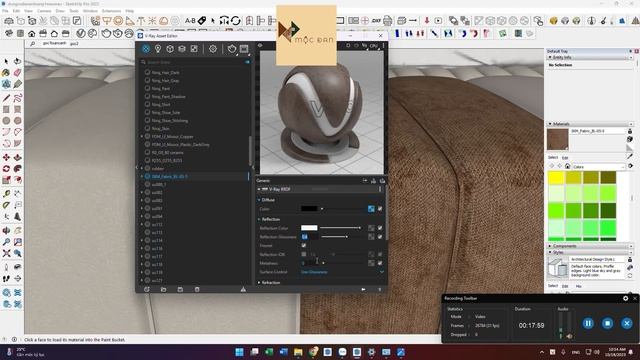
Task: Select the SketchUp Select arrow tool
Action: 6,61
